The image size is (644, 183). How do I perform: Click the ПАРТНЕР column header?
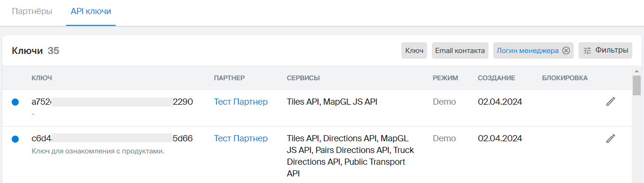point(229,78)
